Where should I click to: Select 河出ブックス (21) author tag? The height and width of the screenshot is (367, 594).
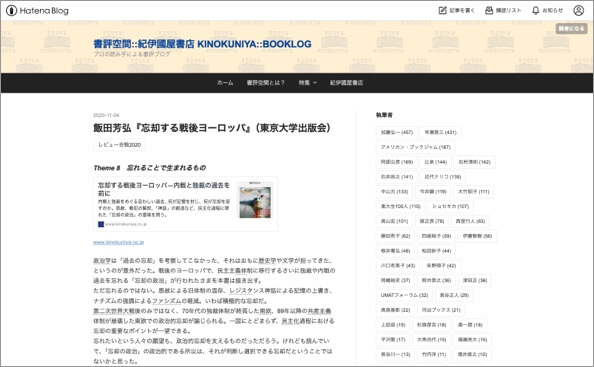tap(441, 310)
